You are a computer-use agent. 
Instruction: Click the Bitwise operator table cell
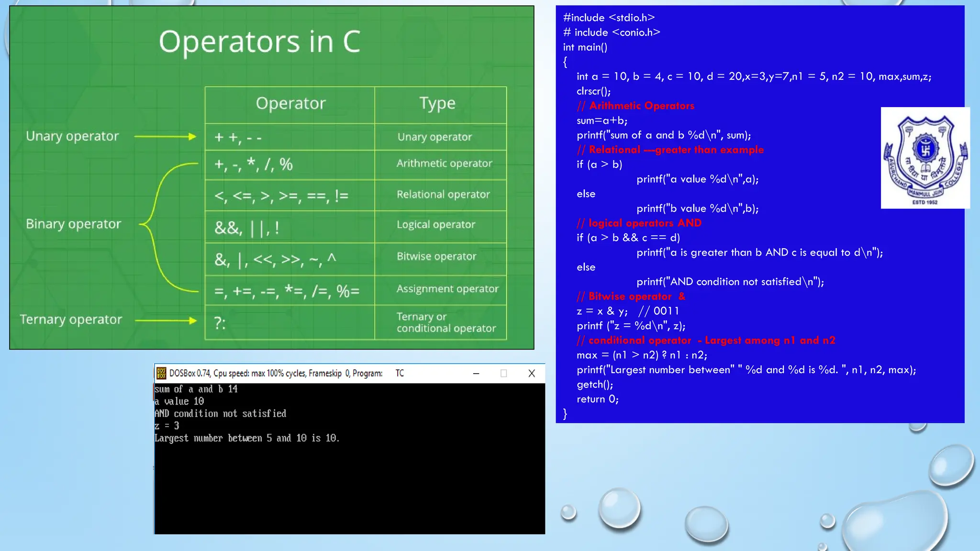[436, 257]
